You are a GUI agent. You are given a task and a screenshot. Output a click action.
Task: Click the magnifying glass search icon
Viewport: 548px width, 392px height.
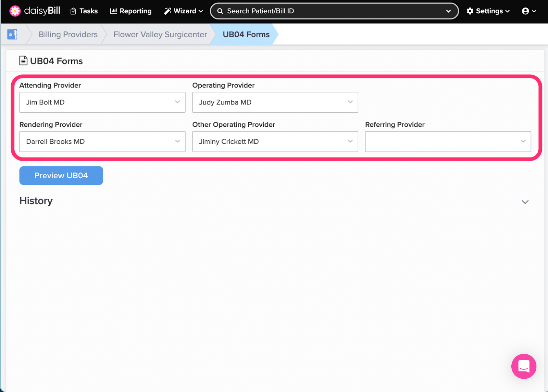pos(220,11)
